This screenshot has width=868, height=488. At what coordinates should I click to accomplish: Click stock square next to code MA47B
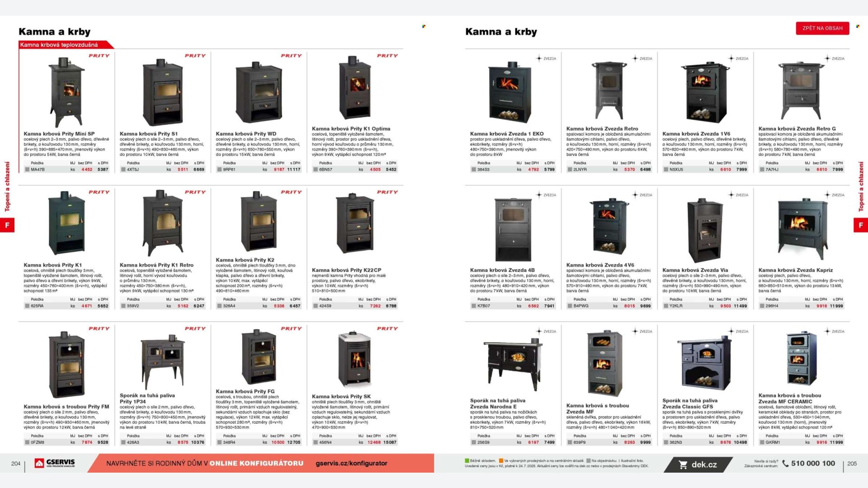(27, 169)
